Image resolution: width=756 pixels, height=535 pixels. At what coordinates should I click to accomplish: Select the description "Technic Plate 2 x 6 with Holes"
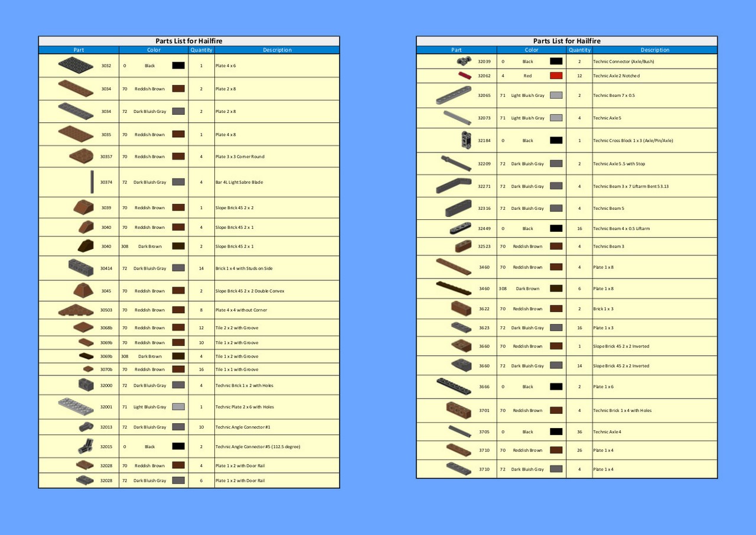pos(245,407)
